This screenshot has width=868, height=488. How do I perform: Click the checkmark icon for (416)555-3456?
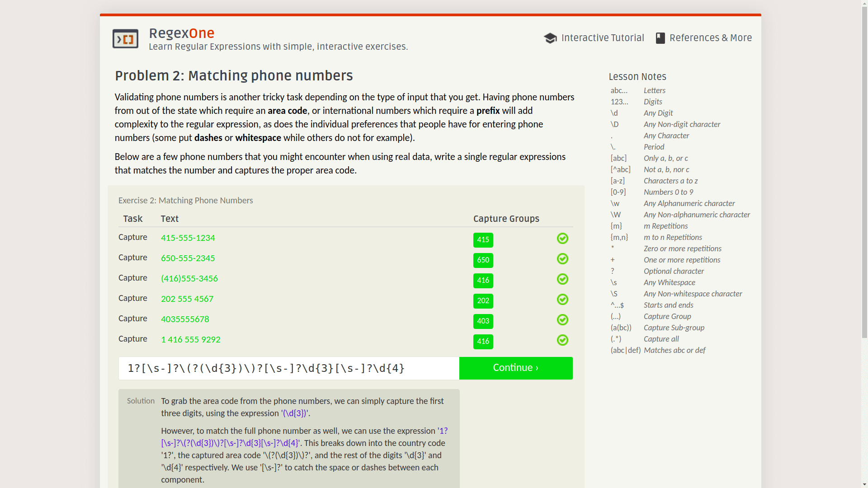pos(562,279)
